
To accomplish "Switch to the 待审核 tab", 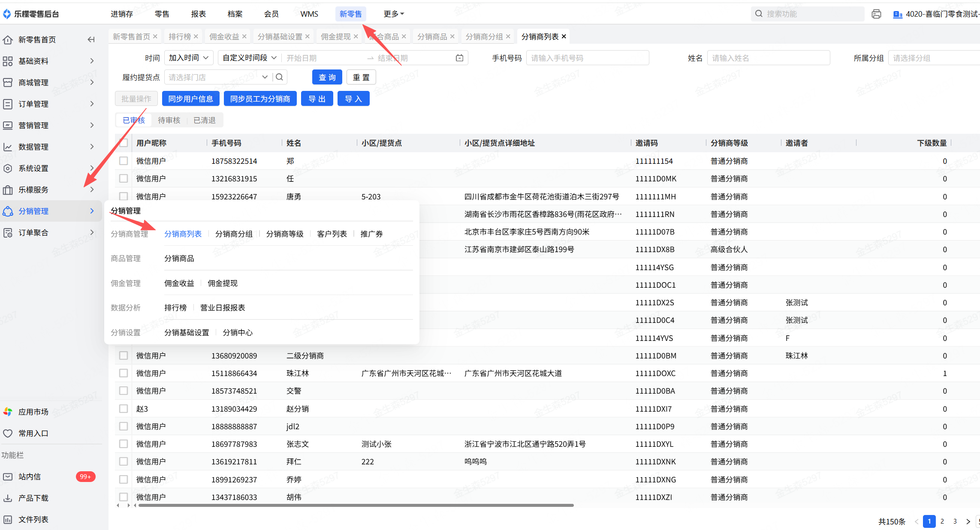I will (x=169, y=120).
